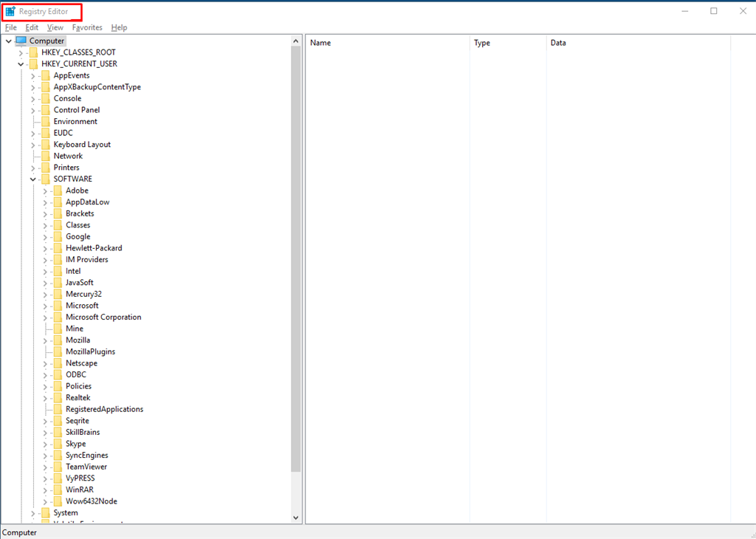Open the File menu
Image resolution: width=756 pixels, height=539 pixels.
point(10,27)
